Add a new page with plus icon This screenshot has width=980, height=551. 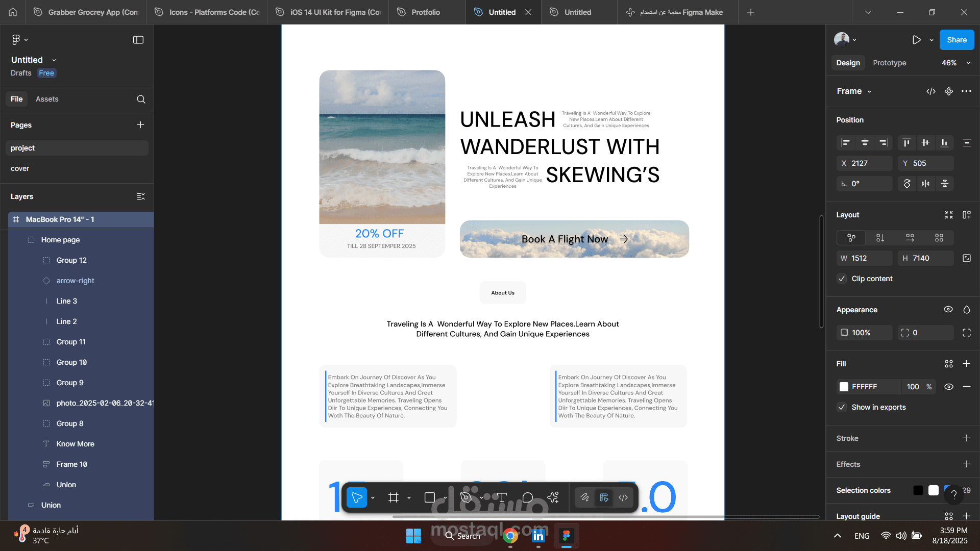coord(140,125)
